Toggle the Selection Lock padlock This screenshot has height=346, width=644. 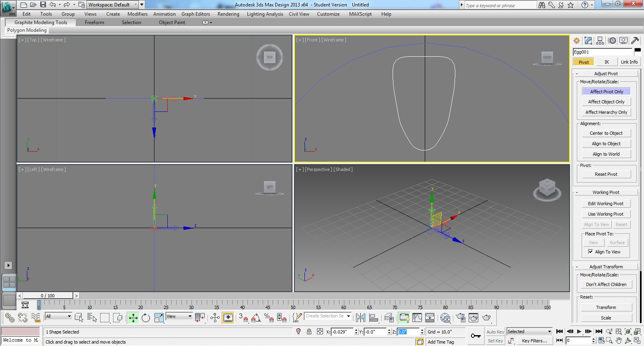309,332
